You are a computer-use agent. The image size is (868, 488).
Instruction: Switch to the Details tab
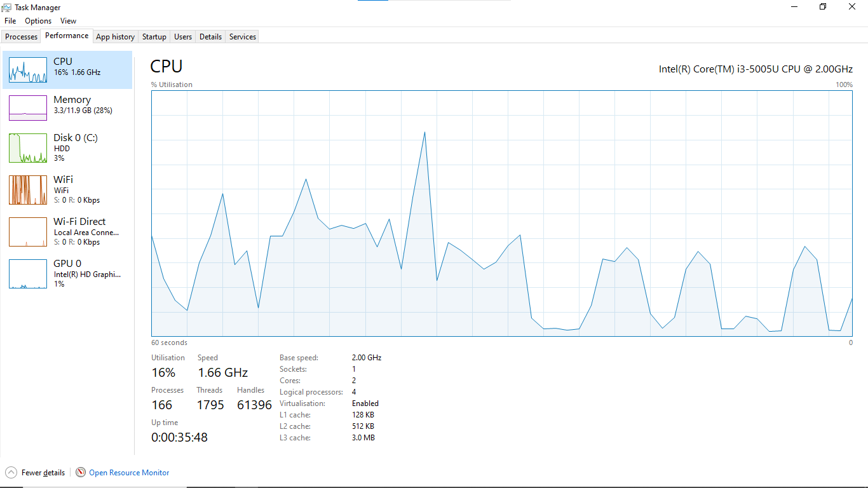click(x=210, y=37)
